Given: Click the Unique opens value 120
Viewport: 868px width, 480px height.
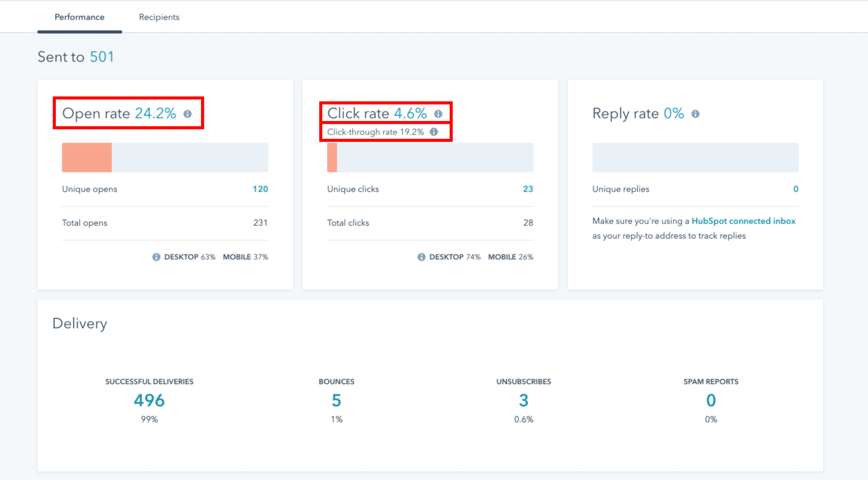Looking at the screenshot, I should (260, 189).
